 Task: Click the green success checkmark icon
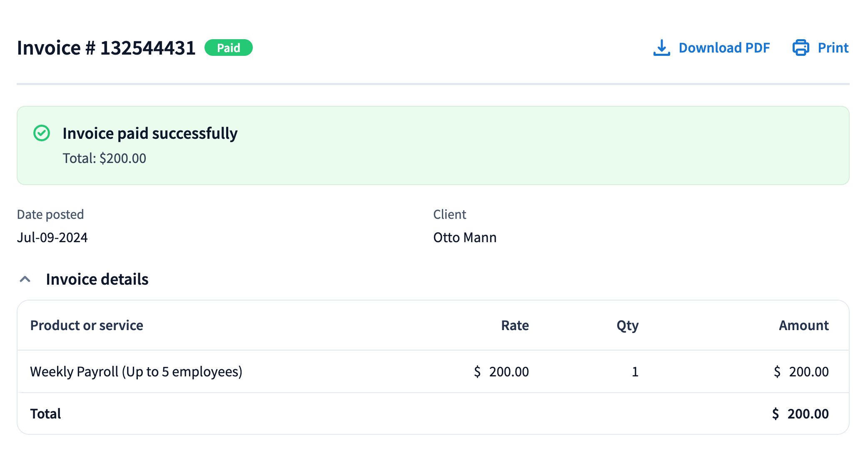42,133
